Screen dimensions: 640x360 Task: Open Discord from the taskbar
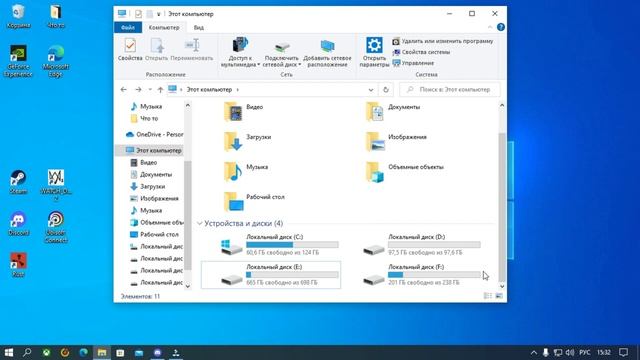point(158,352)
